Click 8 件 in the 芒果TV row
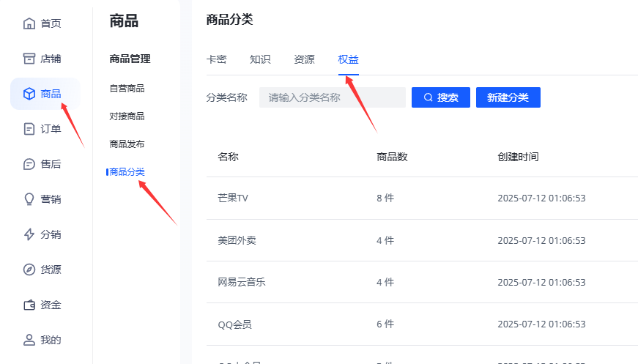This screenshot has width=638, height=364. click(x=385, y=198)
